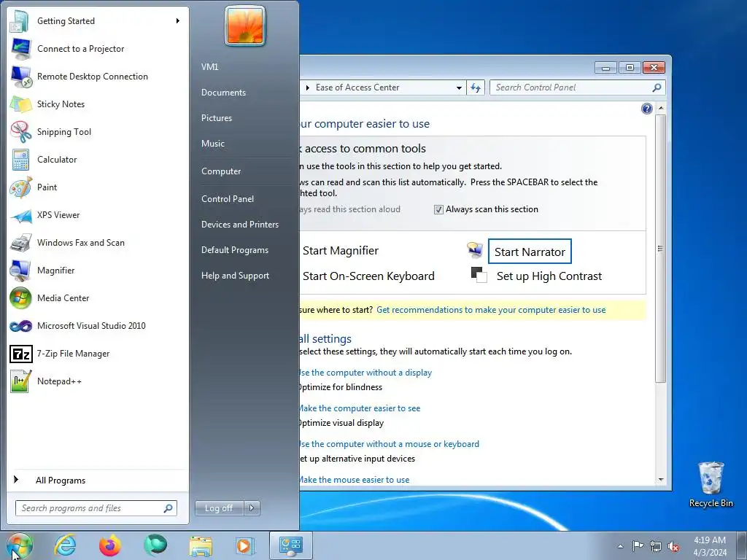Open Windows Media Player taskbar icon

pos(245,545)
